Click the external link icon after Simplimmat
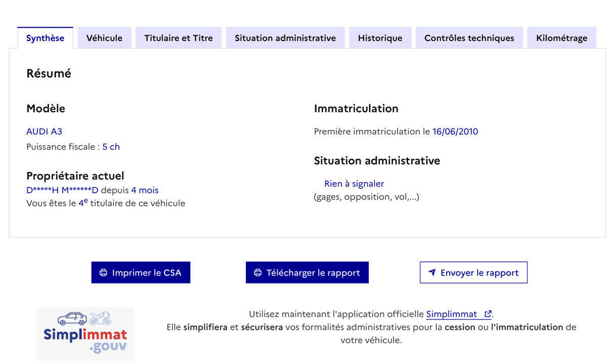 (x=488, y=314)
